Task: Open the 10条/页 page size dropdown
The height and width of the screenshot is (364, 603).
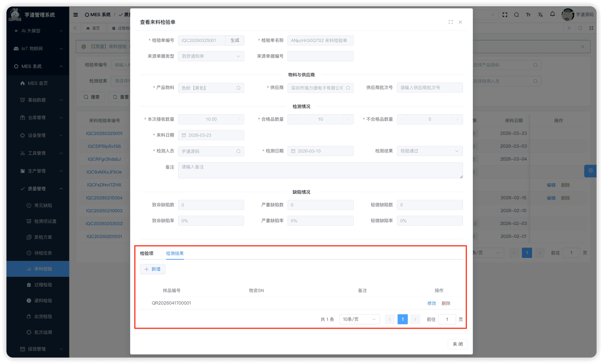Action: (359, 319)
